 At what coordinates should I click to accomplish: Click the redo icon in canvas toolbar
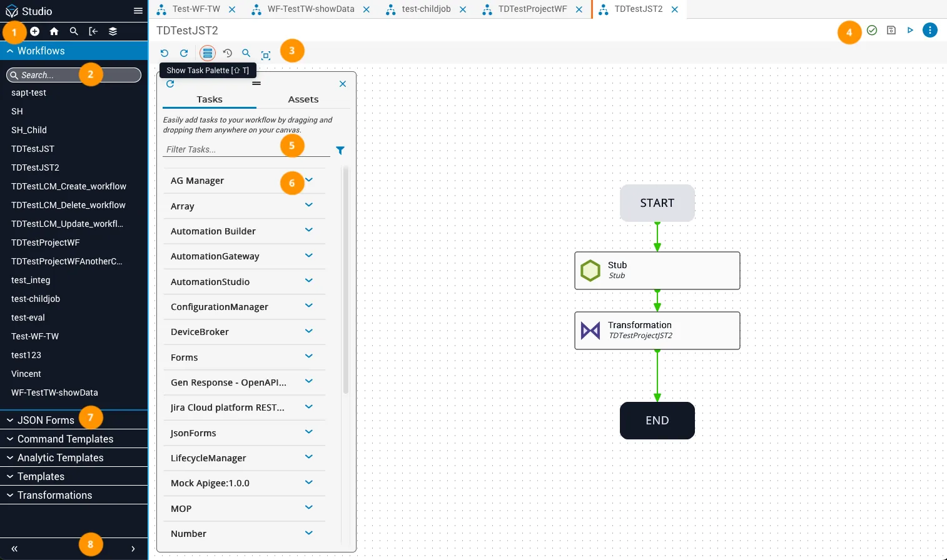coord(184,54)
